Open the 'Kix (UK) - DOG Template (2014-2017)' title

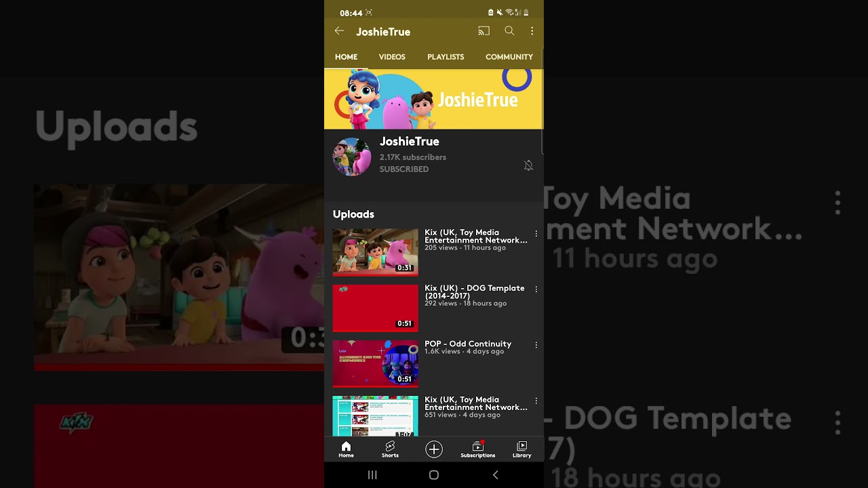point(475,292)
